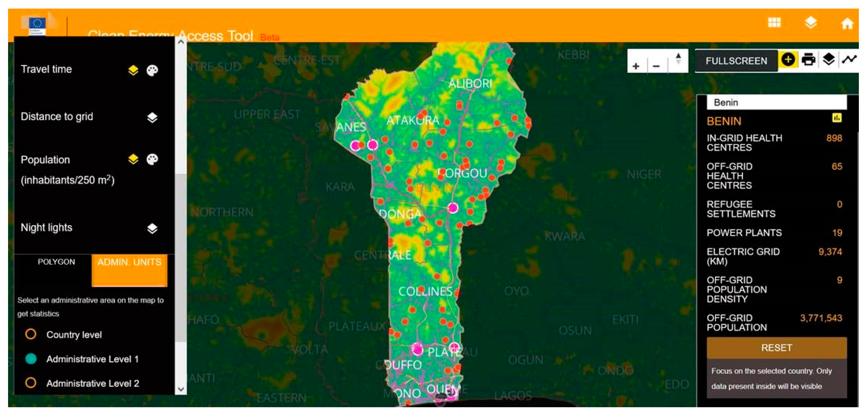
Task: Select Administrative Level 2 radio option
Action: [x=31, y=383]
